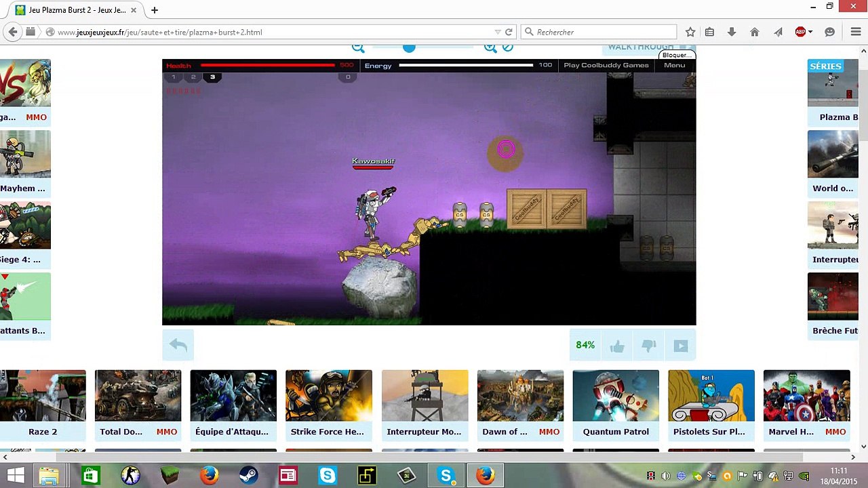868x488 pixels.
Task: Zoom in the game with the plus magnifier
Action: point(490,47)
